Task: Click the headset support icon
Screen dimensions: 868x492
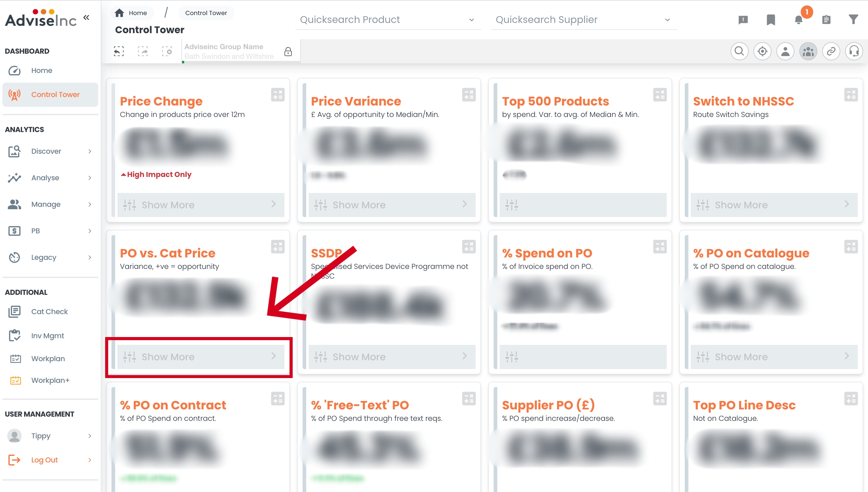Action: 854,51
